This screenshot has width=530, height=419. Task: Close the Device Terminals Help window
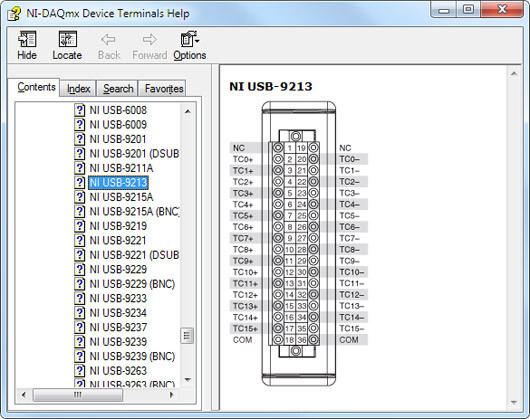click(502, 10)
